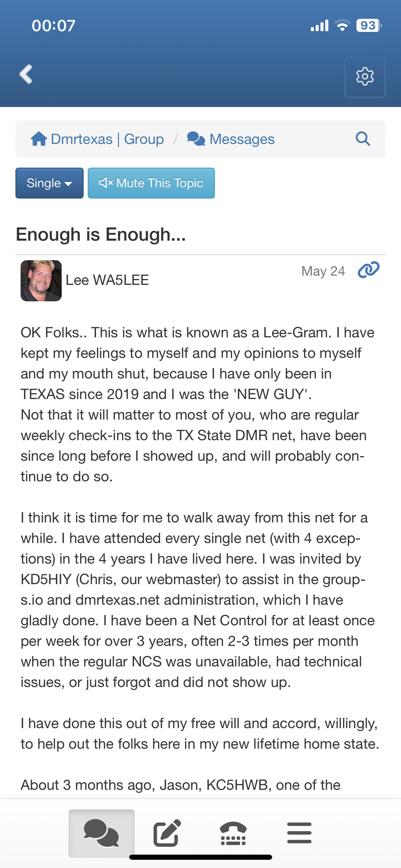Tap the May 24 message date
The width and height of the screenshot is (401, 868).
coord(323,271)
